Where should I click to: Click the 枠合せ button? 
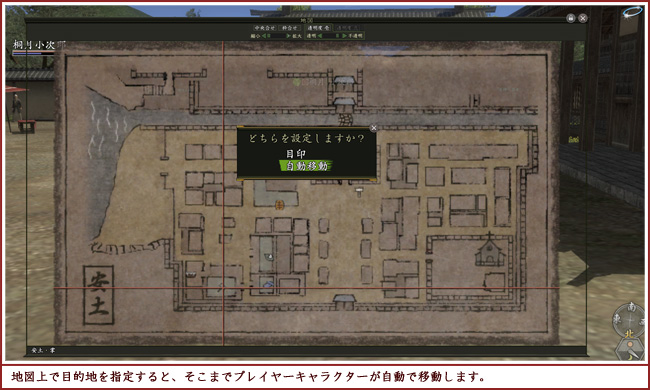click(x=289, y=28)
